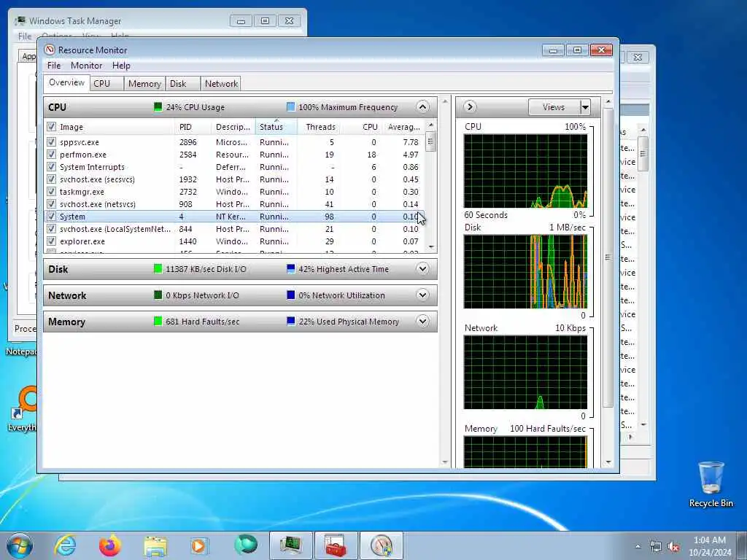747x560 pixels.
Task: Click the Resource Monitor title bar icon
Action: click(50, 50)
